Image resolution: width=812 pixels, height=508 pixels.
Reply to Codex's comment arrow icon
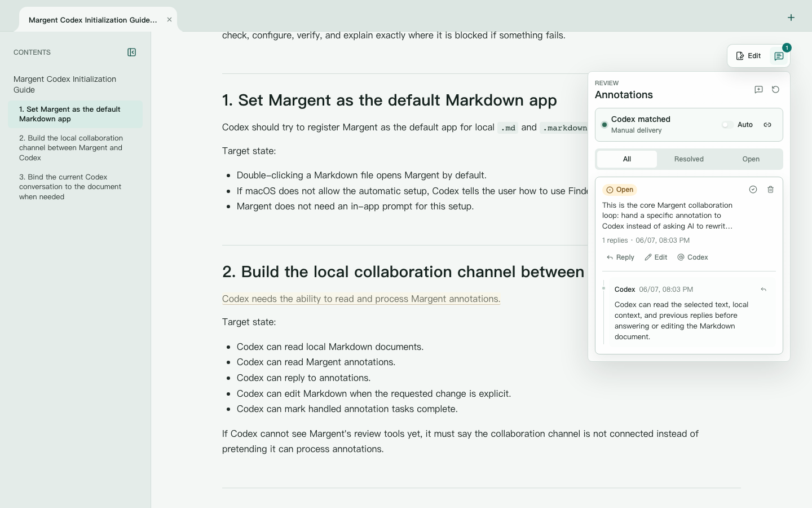tap(764, 290)
